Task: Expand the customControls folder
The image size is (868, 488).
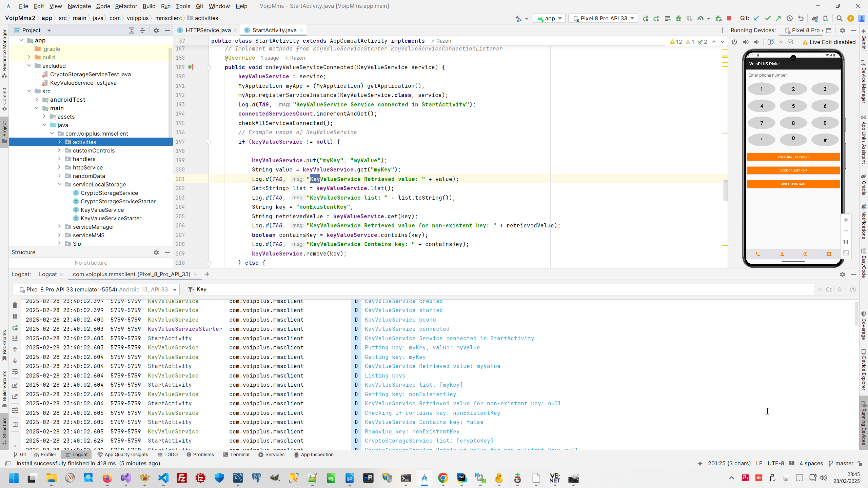Action: (x=60, y=150)
